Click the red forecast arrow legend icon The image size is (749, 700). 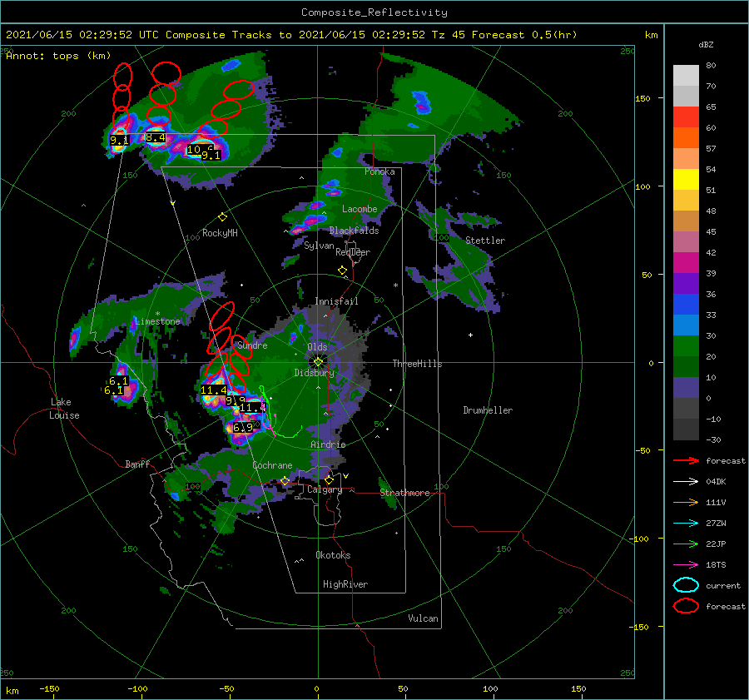tap(686, 460)
